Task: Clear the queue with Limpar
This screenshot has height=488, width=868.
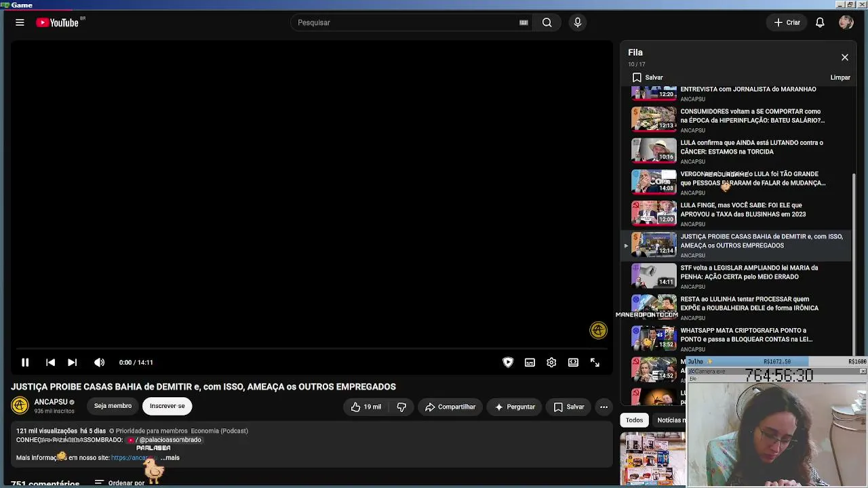Action: (840, 77)
